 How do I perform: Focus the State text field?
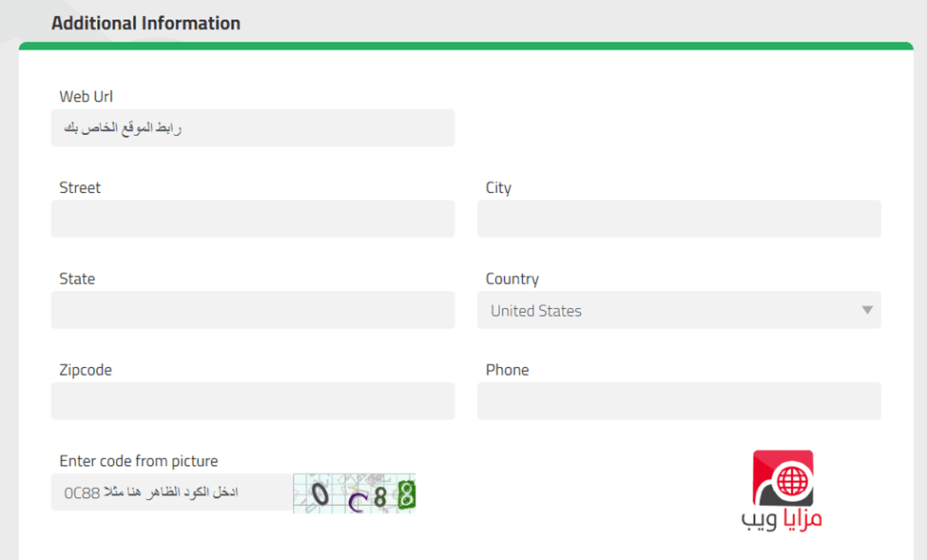pos(253,310)
